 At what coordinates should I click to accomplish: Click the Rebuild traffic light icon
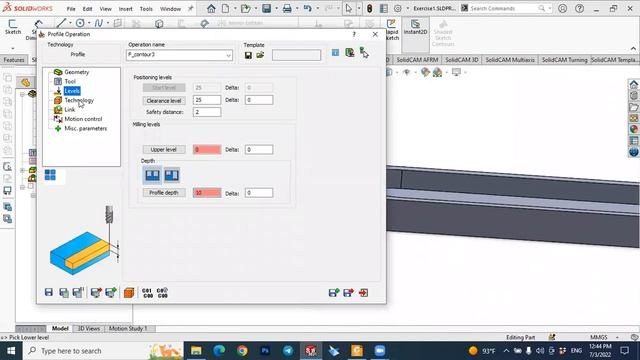369,8
